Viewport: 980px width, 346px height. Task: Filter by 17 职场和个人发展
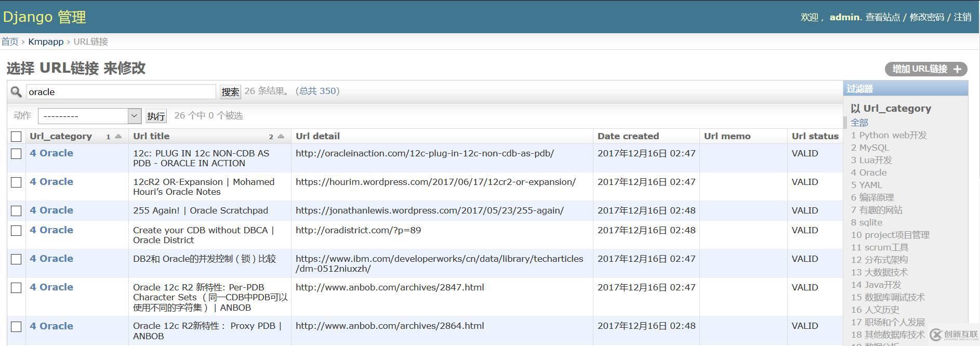(x=888, y=322)
